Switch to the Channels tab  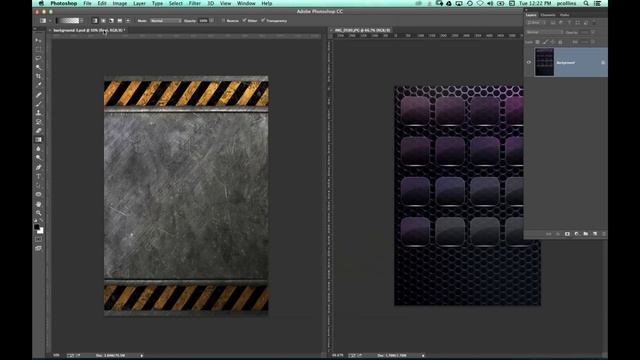[x=548, y=15]
